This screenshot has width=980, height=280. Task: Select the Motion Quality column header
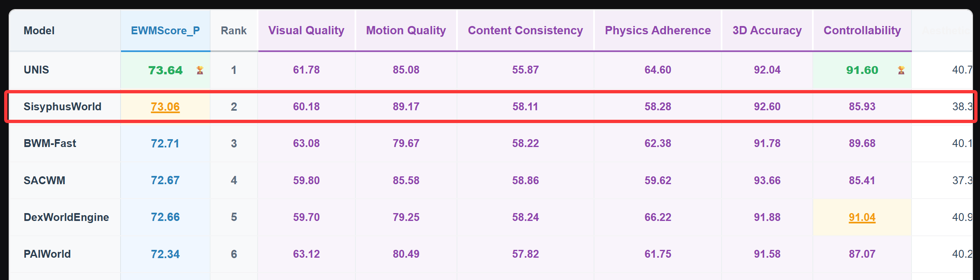pyautogui.click(x=406, y=31)
